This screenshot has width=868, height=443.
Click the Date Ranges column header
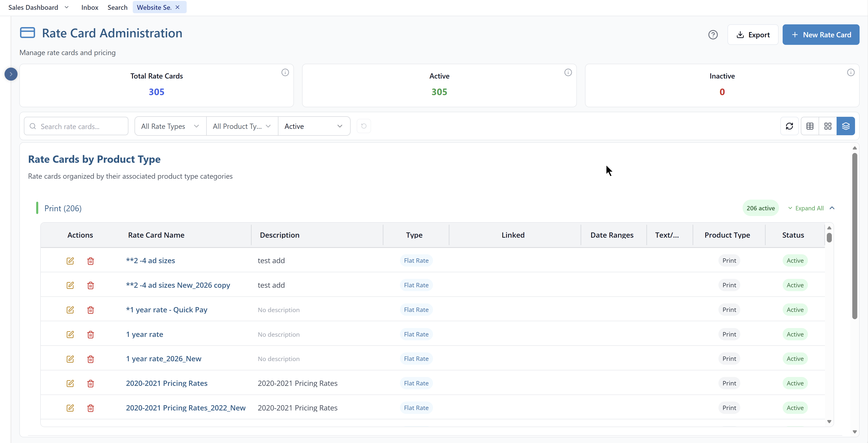pos(612,235)
